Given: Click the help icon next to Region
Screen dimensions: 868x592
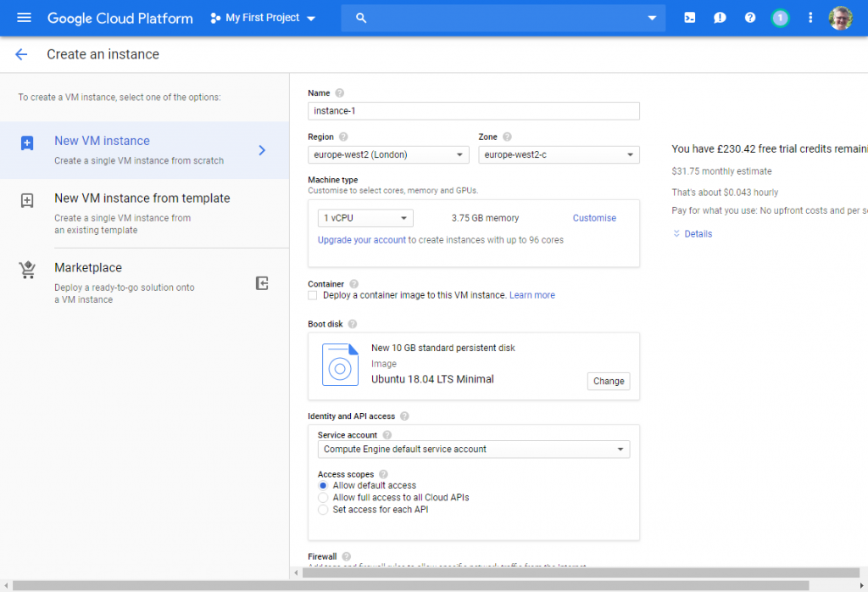Looking at the screenshot, I should [343, 137].
